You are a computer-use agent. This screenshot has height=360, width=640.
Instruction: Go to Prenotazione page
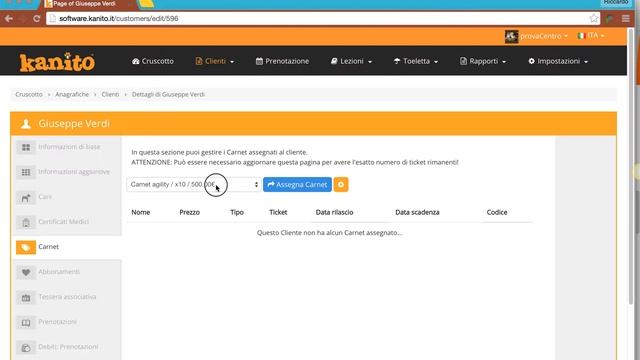click(282, 61)
